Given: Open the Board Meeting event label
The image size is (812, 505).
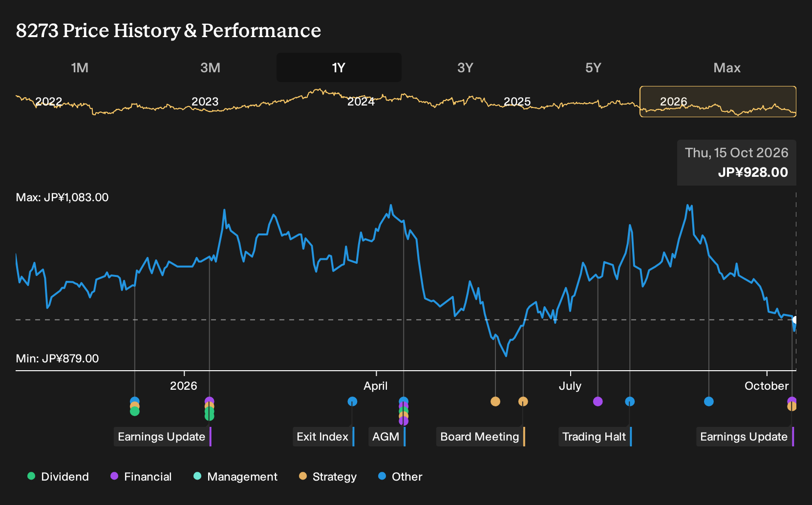Looking at the screenshot, I should point(480,437).
